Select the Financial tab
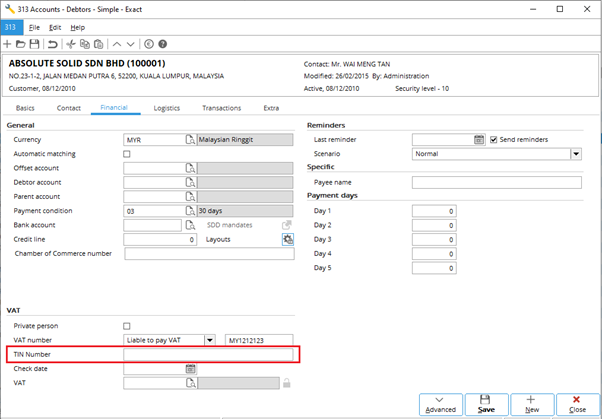The height and width of the screenshot is (419, 602). [114, 108]
